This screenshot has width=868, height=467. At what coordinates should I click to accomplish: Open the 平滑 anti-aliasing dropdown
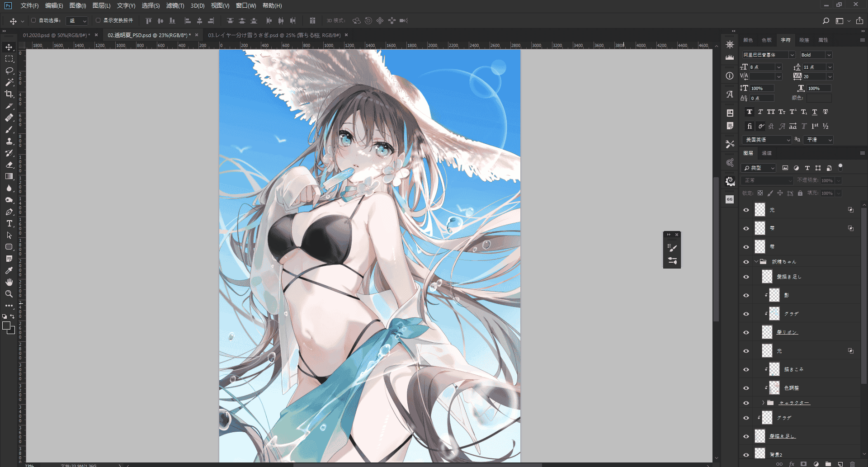pyautogui.click(x=819, y=140)
